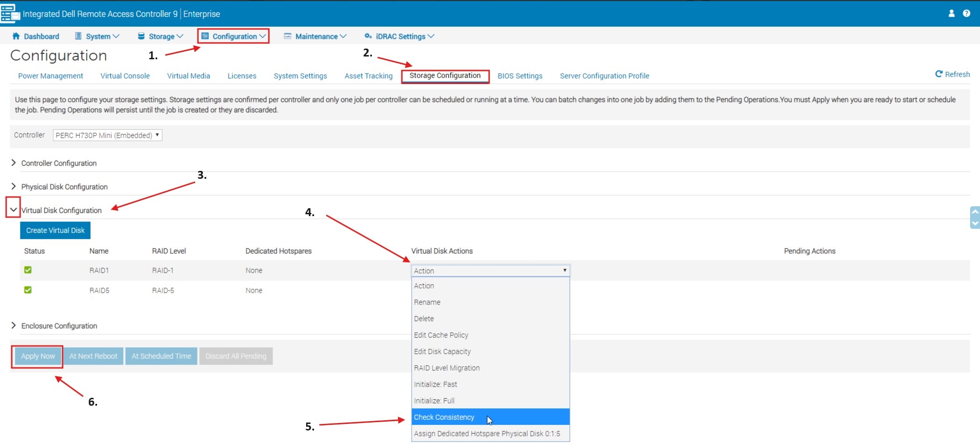The height and width of the screenshot is (444, 980).
Task: Click the Virtual Disk Actions column header
Action: pyautogui.click(x=442, y=251)
